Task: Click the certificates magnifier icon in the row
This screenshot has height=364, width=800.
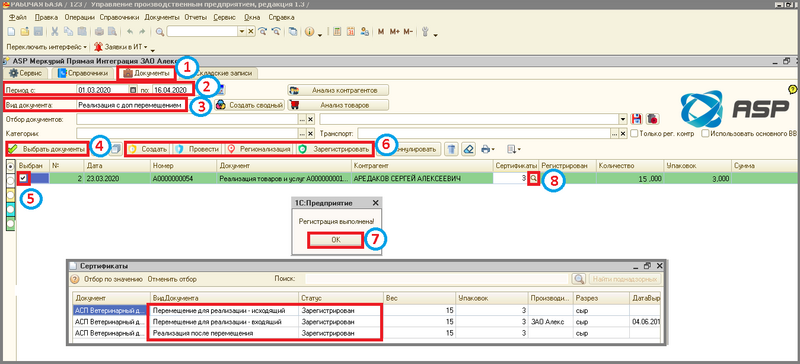Action: pos(533,178)
